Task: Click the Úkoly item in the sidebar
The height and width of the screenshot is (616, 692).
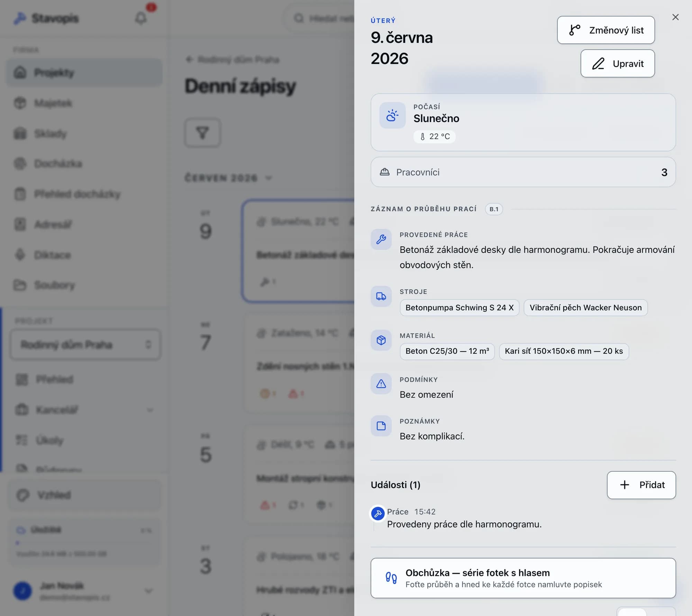Action: (x=85, y=441)
